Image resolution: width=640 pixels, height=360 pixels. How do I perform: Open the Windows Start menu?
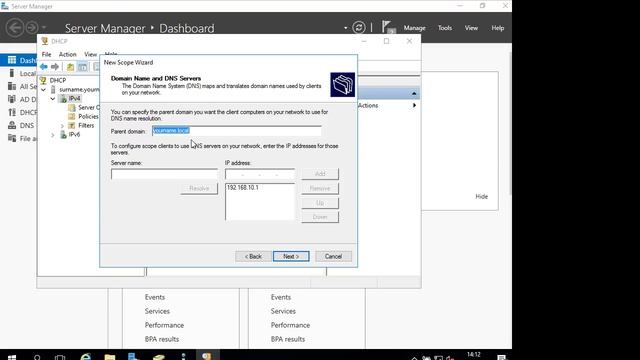pos(12,357)
